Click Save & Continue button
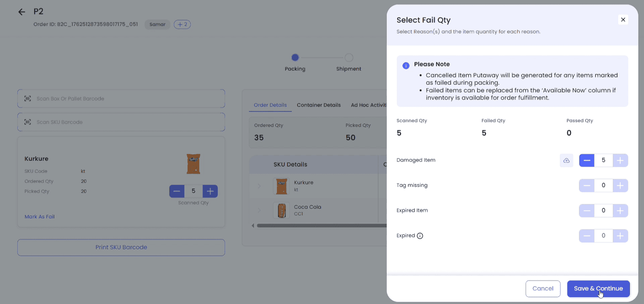Viewport: 644px width, 304px height. tap(598, 289)
